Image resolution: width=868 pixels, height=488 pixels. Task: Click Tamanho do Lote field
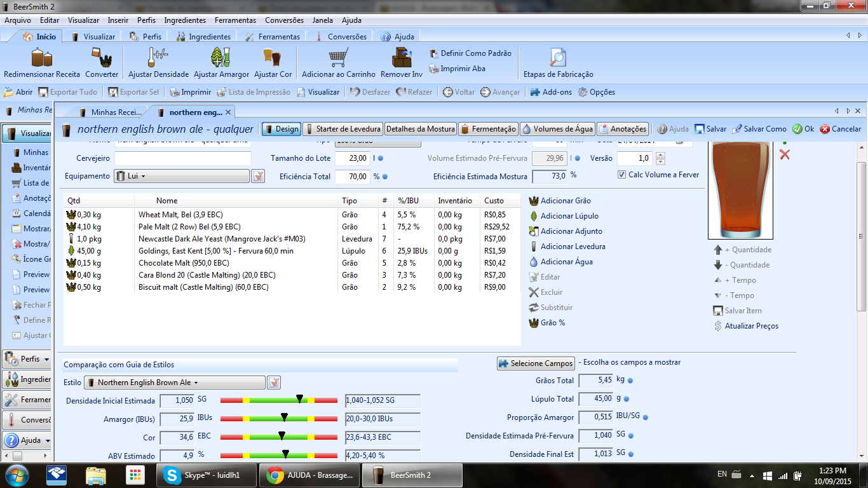[352, 158]
